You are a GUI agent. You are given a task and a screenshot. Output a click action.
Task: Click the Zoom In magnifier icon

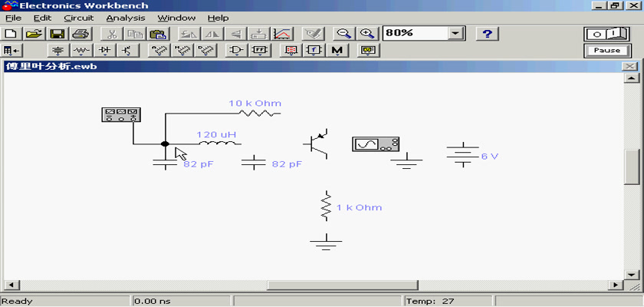pos(366,34)
